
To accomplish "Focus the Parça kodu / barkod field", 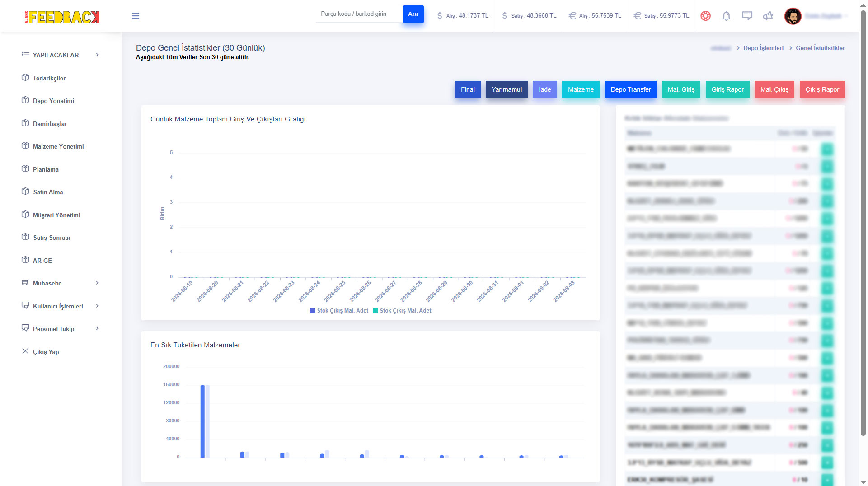I will [x=359, y=14].
